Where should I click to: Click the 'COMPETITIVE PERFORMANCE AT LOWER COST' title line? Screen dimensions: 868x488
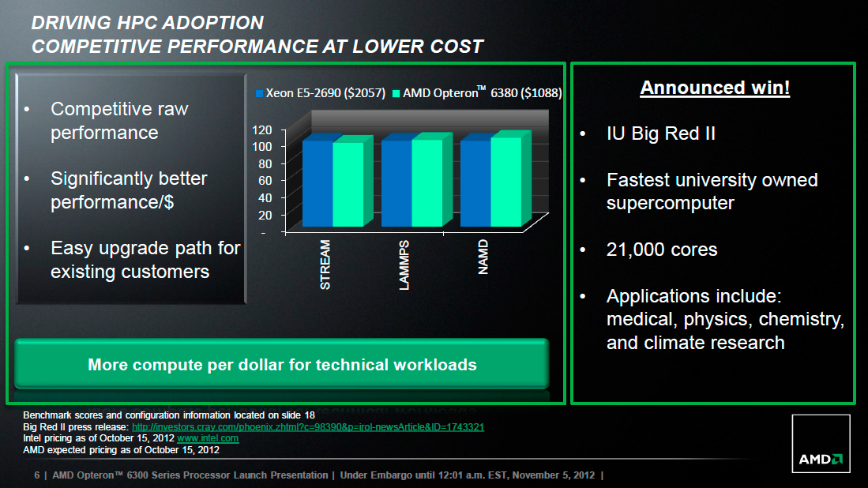pos(257,47)
